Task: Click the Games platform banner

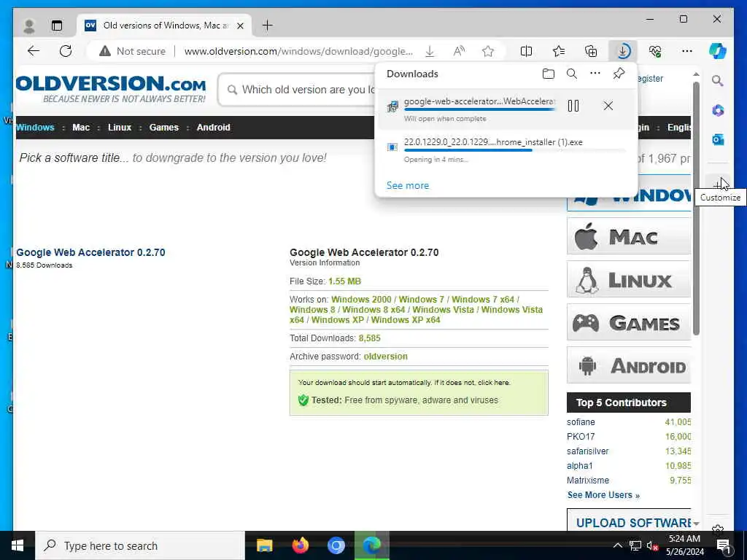Action: (629, 322)
